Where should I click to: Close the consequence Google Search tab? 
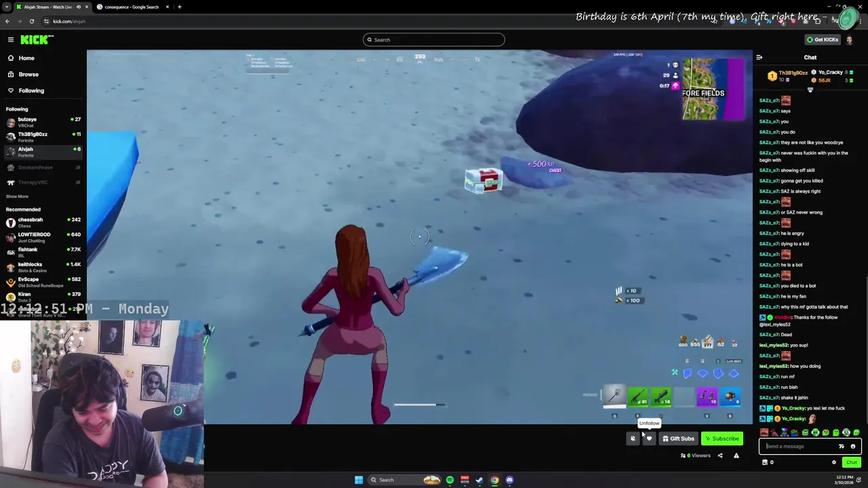click(x=167, y=7)
